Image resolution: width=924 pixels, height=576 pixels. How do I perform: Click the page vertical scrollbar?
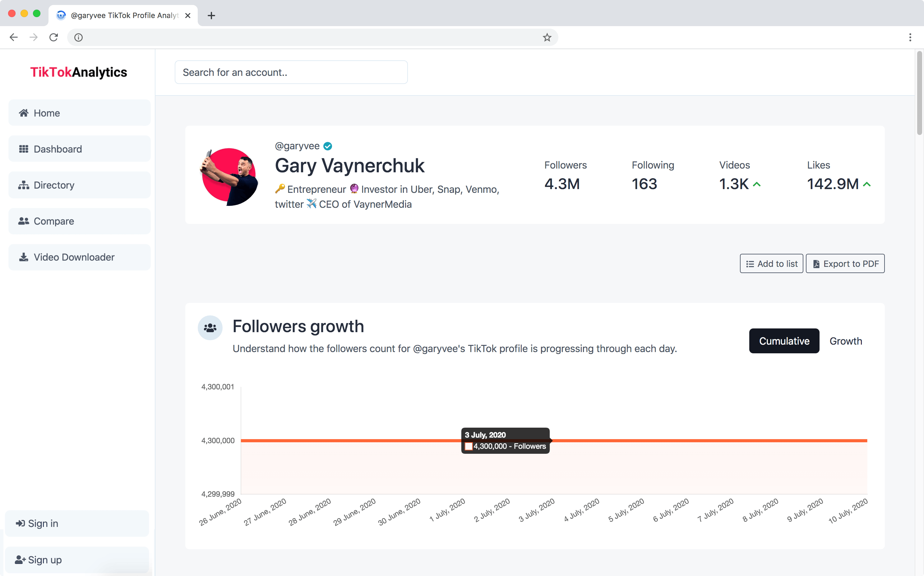click(x=919, y=93)
